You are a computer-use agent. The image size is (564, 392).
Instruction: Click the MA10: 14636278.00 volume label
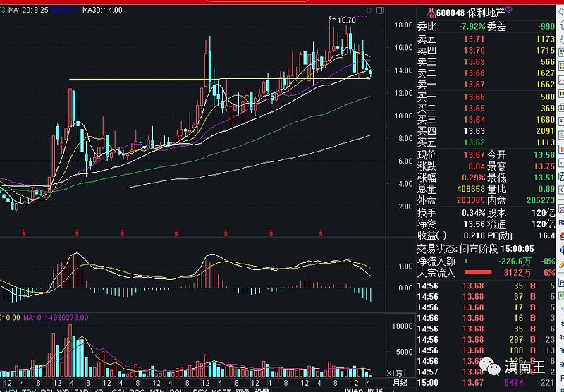[x=56, y=317]
